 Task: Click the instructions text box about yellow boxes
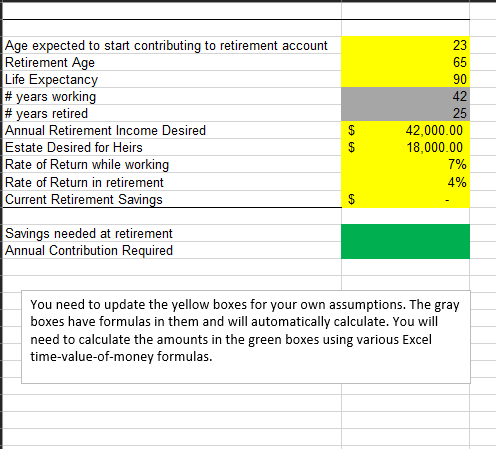(246, 337)
